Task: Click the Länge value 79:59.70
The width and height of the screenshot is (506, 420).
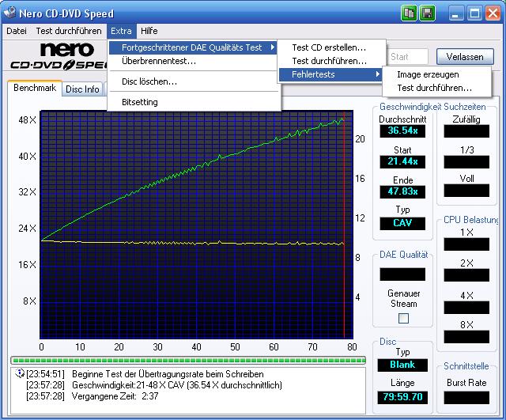Action: tap(402, 397)
